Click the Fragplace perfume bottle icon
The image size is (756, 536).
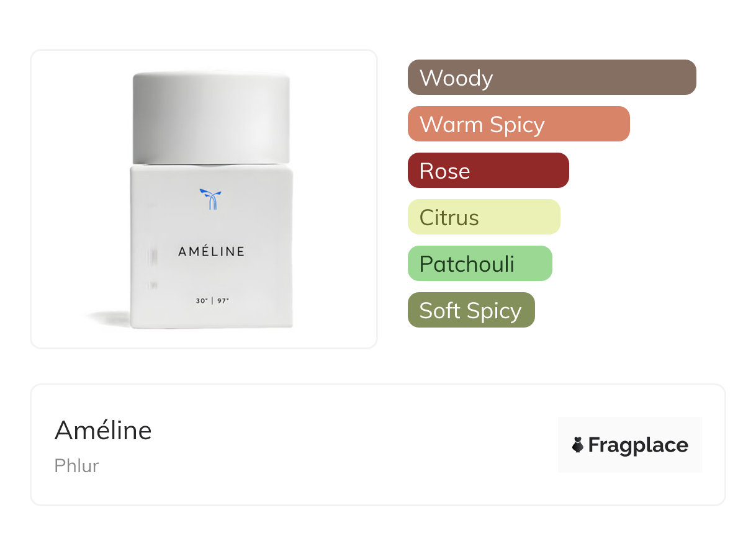[578, 445]
